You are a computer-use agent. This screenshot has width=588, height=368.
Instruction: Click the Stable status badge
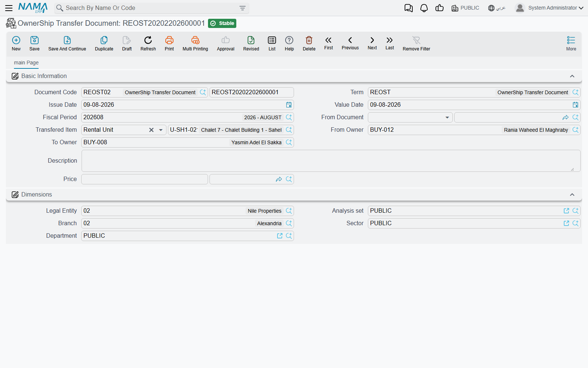pyautogui.click(x=222, y=24)
